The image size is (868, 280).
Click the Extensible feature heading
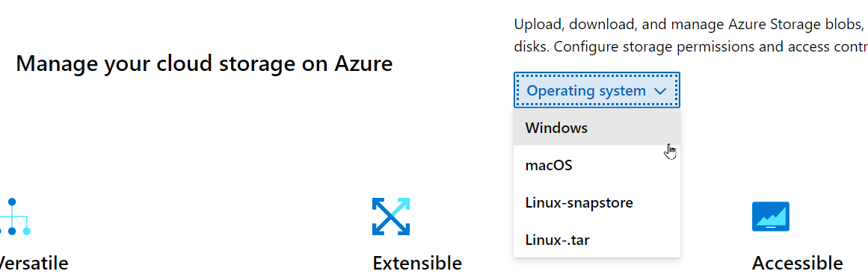point(417,263)
